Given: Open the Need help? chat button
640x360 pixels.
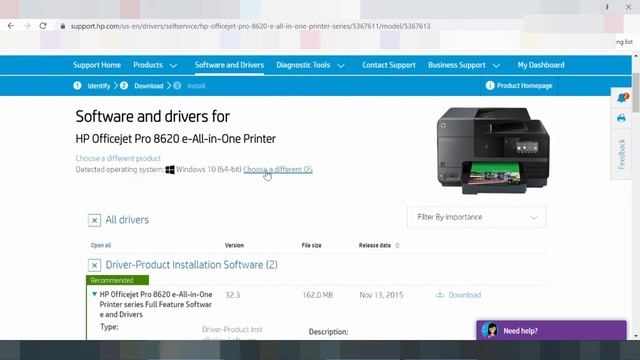Looking at the screenshot, I should pyautogui.click(x=551, y=330).
